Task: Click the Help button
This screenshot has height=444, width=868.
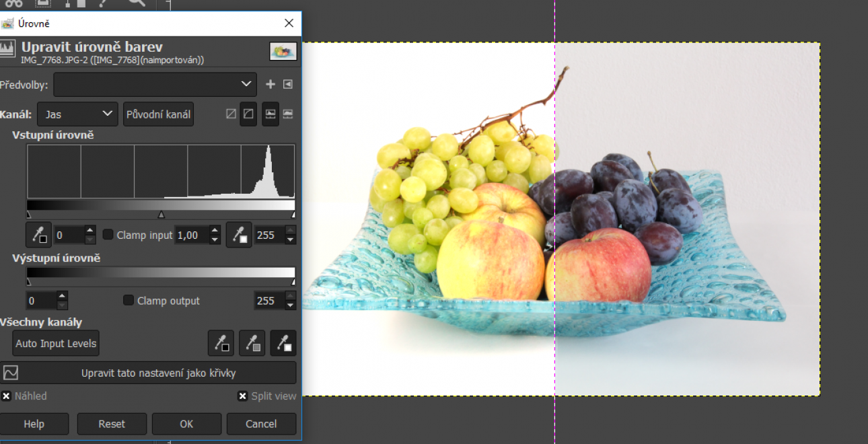Action: coord(34,424)
